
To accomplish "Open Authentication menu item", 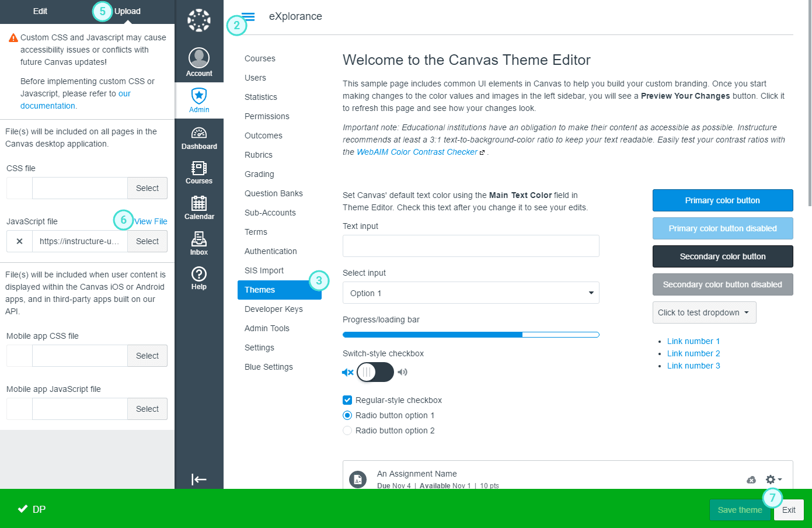I will (x=271, y=251).
